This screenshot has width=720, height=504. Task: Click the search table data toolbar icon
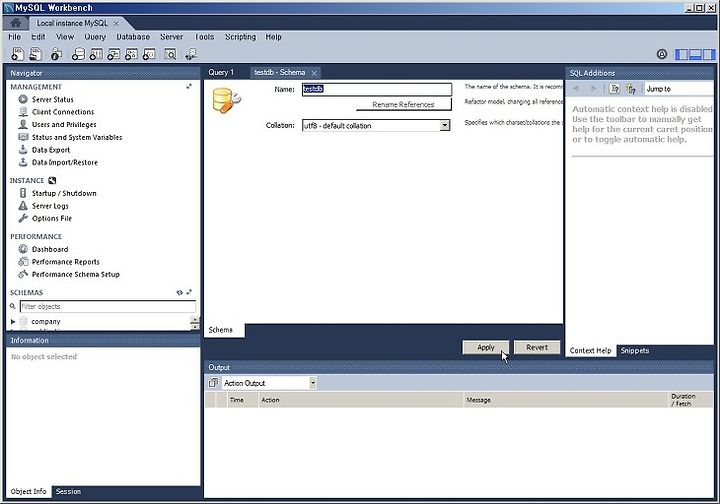(x=170, y=54)
